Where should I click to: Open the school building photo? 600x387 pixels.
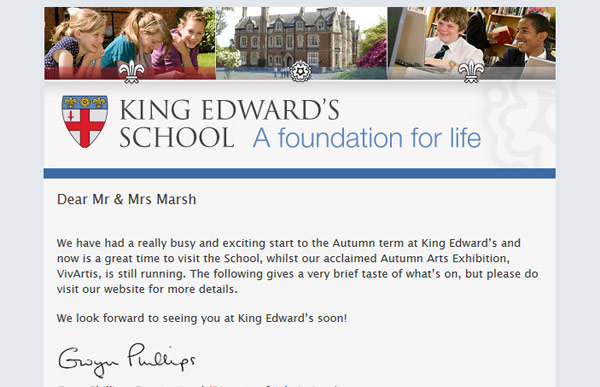point(302,43)
